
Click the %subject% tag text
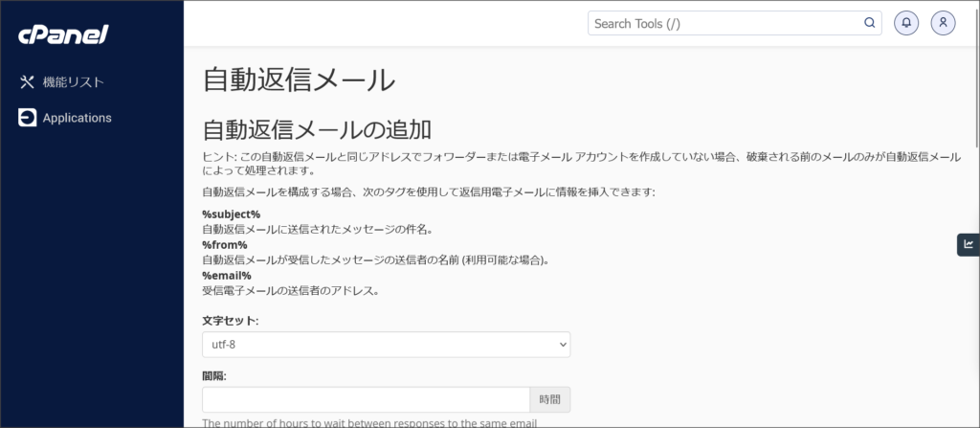(x=232, y=214)
